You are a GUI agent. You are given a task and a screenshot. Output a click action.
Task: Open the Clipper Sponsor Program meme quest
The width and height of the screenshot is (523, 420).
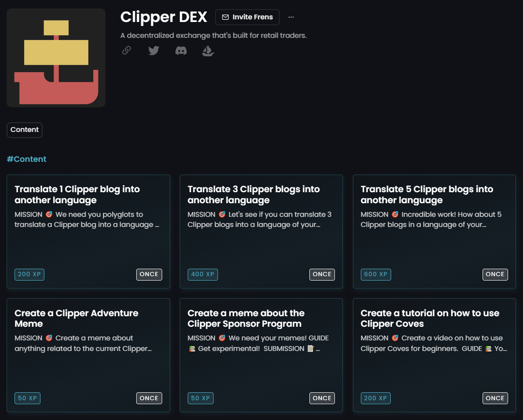point(261,355)
